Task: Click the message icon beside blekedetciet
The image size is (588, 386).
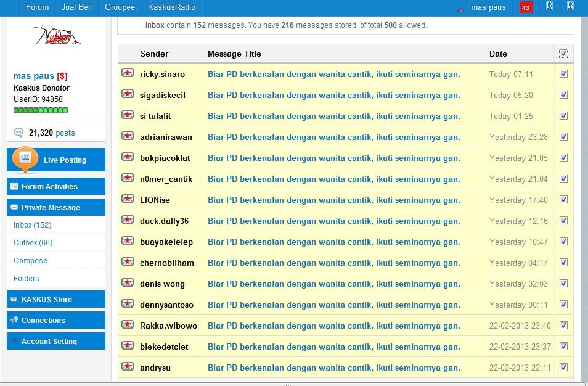Action: (128, 345)
